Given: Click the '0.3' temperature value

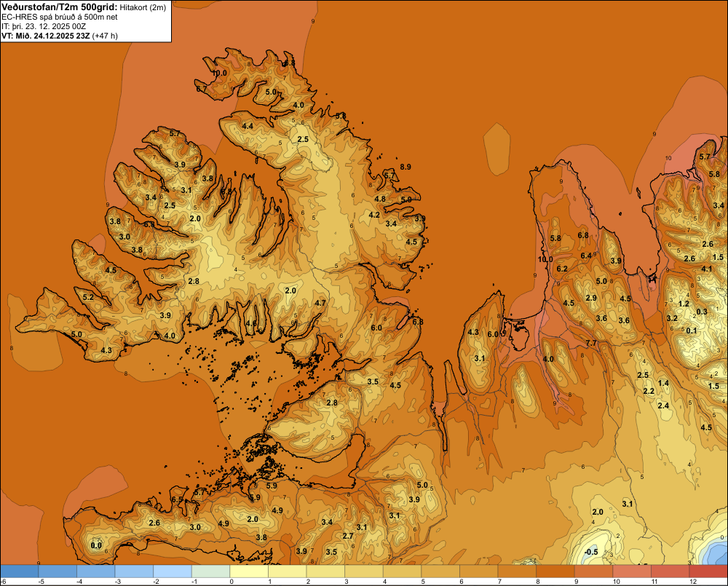Looking at the screenshot, I should coord(702,312).
